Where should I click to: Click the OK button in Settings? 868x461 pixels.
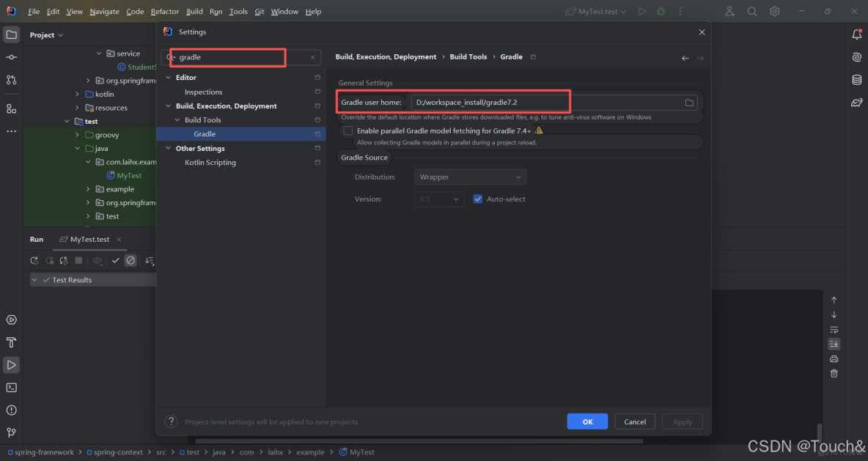click(x=586, y=421)
